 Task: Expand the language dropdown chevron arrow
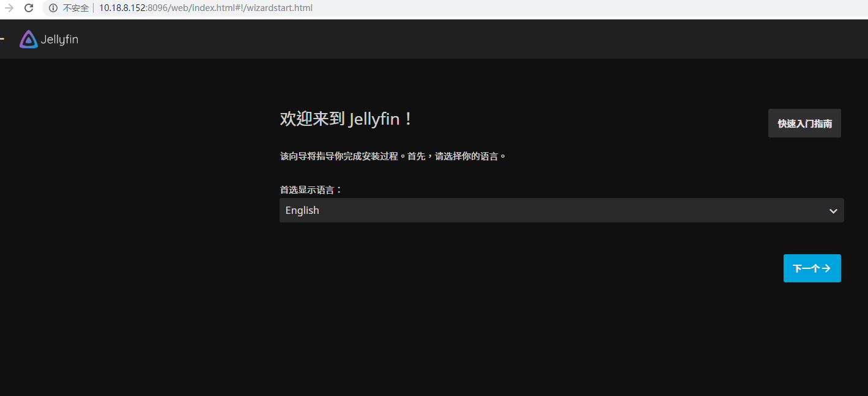pos(833,211)
